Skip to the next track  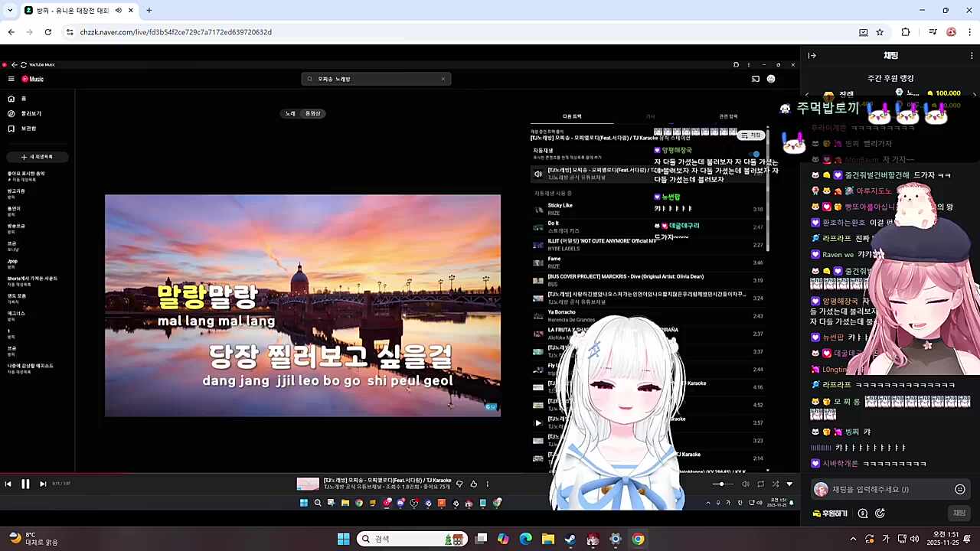pos(43,484)
